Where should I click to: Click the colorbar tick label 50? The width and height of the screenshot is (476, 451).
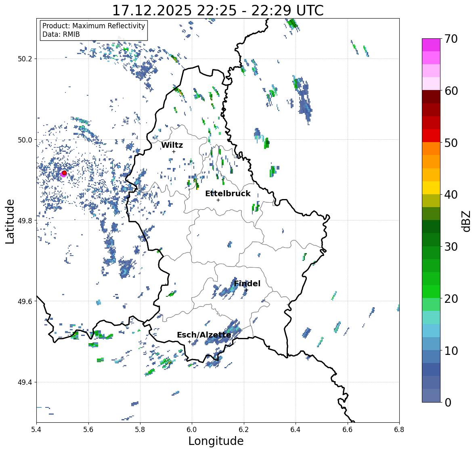click(x=451, y=143)
